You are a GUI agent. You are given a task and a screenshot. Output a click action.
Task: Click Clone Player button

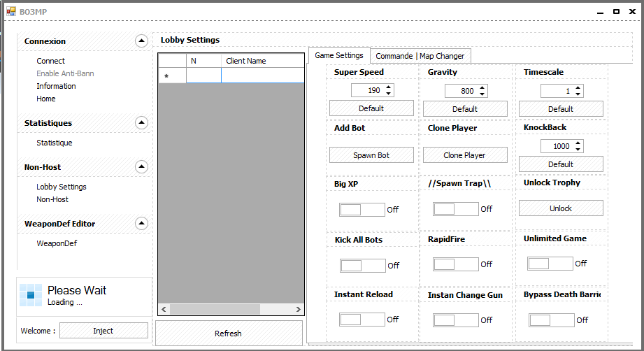[465, 155]
